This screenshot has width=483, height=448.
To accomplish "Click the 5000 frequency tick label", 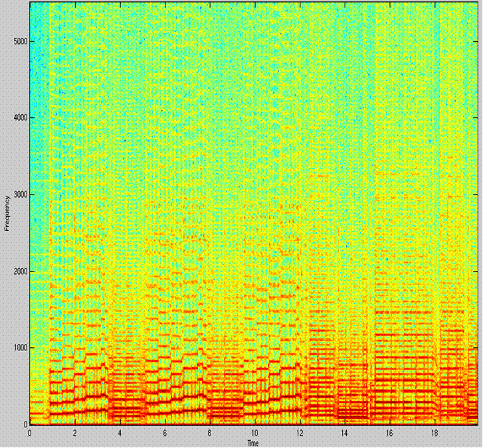I will pyautogui.click(x=20, y=42).
